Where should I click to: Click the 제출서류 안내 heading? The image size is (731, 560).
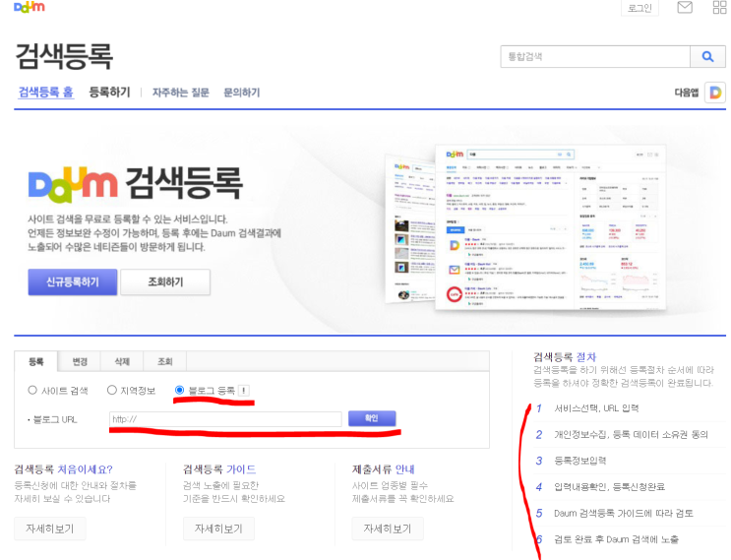tap(384, 469)
